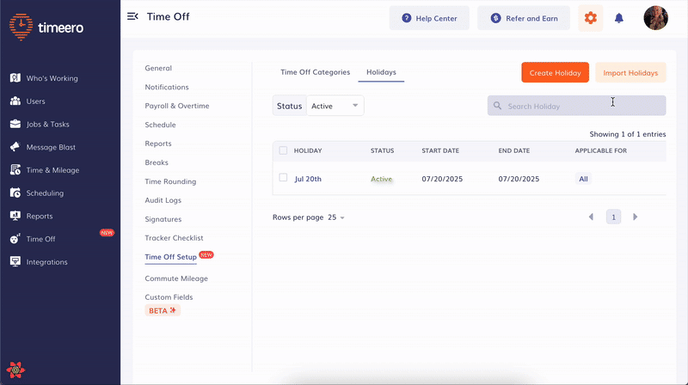Click NEW badge beside Time Off Setup

(206, 255)
